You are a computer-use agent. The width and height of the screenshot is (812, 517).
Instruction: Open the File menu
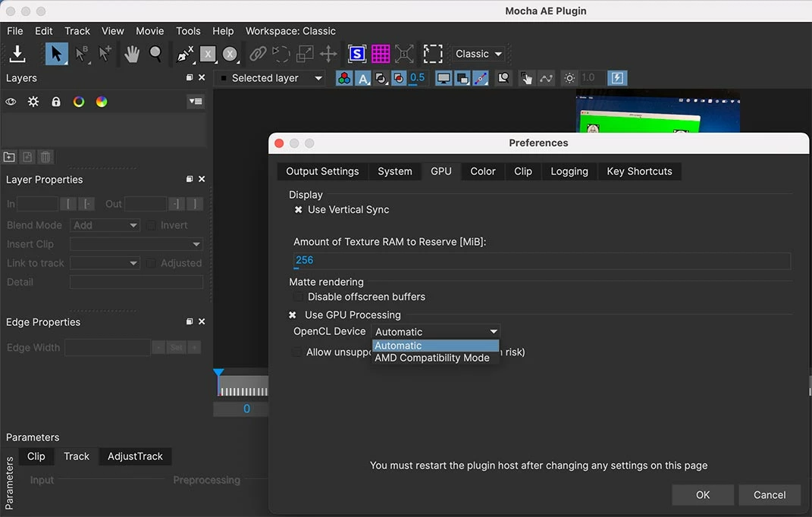tap(15, 31)
